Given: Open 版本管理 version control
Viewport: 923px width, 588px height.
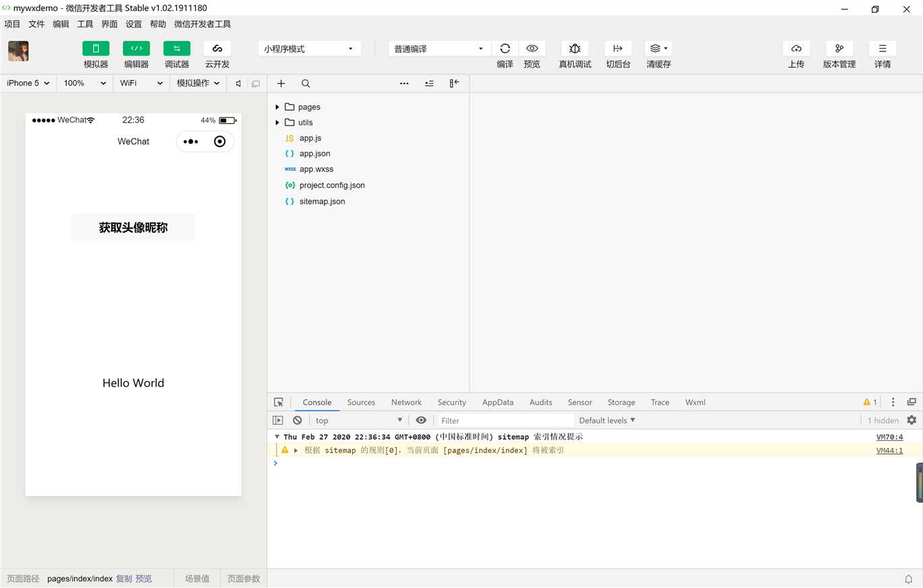Looking at the screenshot, I should point(839,49).
